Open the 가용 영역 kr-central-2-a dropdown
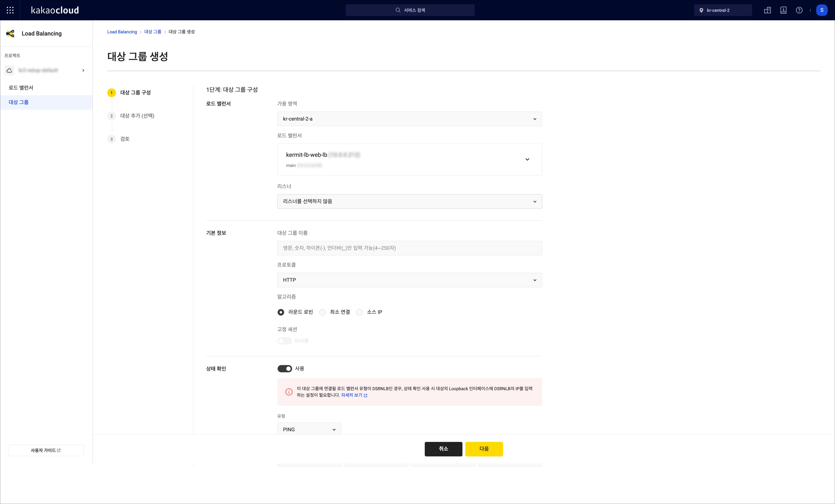Image resolution: width=835 pixels, height=504 pixels. 409,119
